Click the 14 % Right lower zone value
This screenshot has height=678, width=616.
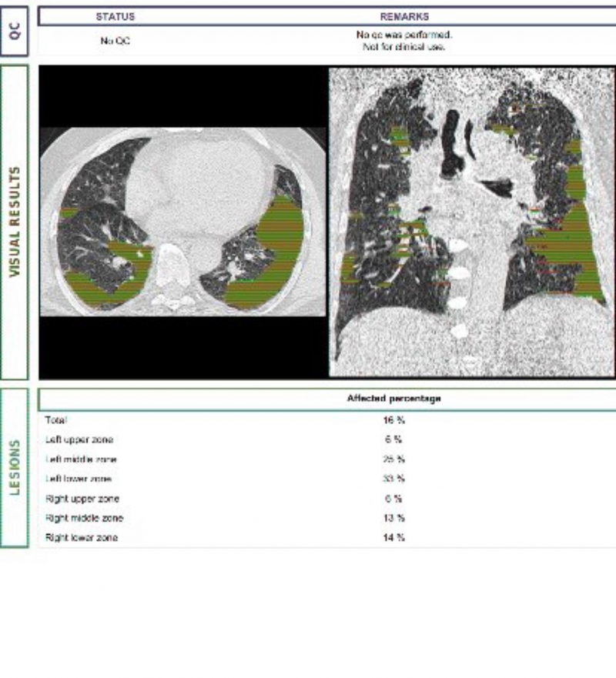point(393,537)
